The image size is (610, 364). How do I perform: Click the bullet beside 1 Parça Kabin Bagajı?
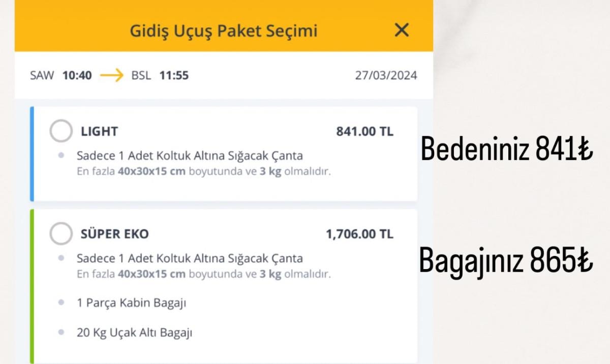pyautogui.click(x=62, y=303)
